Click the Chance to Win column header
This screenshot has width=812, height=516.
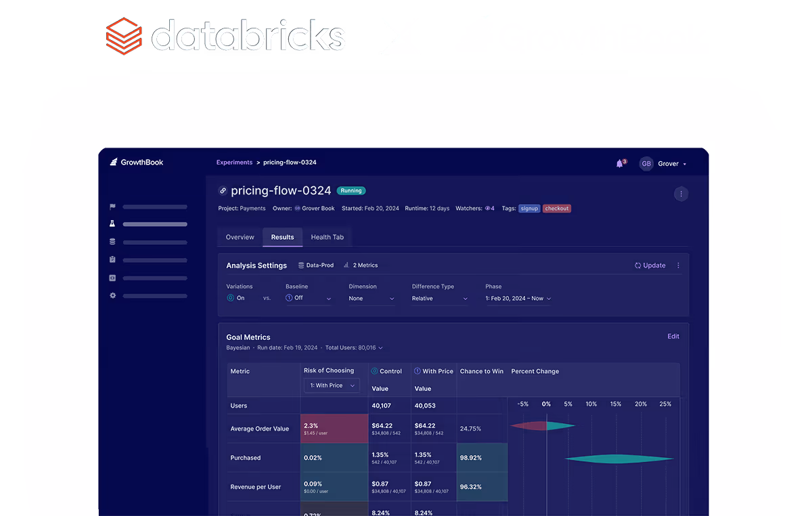[482, 371]
